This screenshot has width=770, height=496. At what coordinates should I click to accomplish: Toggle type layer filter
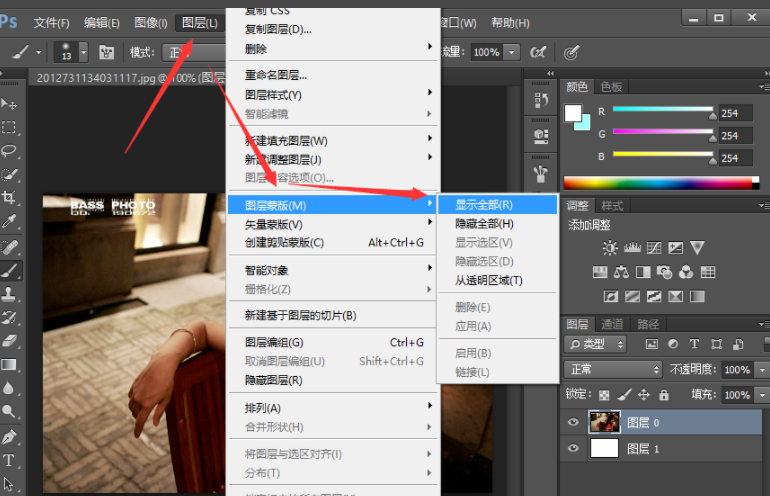coord(694,344)
